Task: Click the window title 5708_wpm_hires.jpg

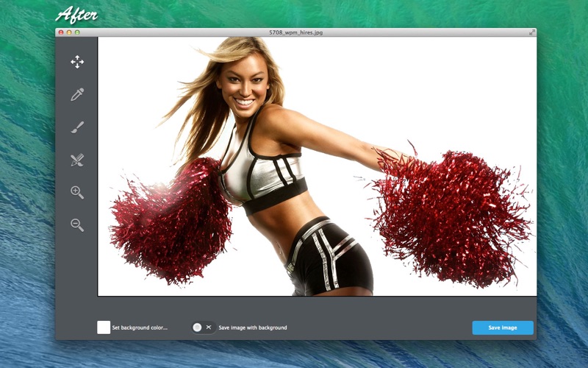Action: click(x=296, y=32)
